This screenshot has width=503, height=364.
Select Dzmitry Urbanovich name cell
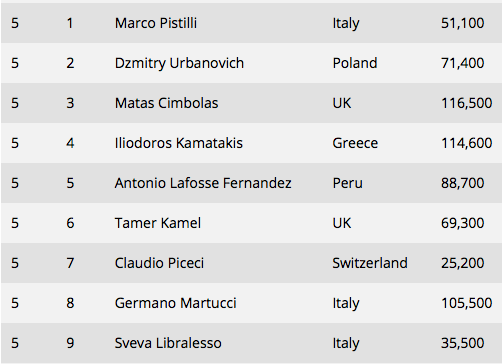tap(179, 64)
